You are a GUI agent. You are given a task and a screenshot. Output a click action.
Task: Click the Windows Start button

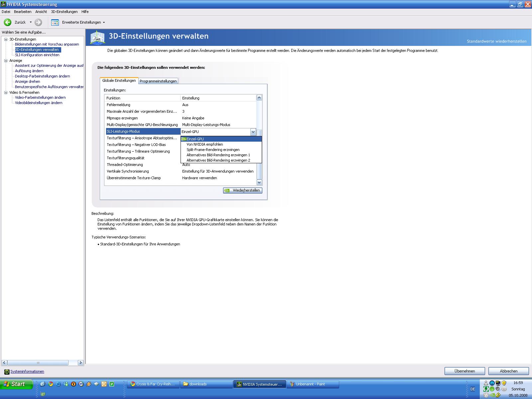(17, 384)
